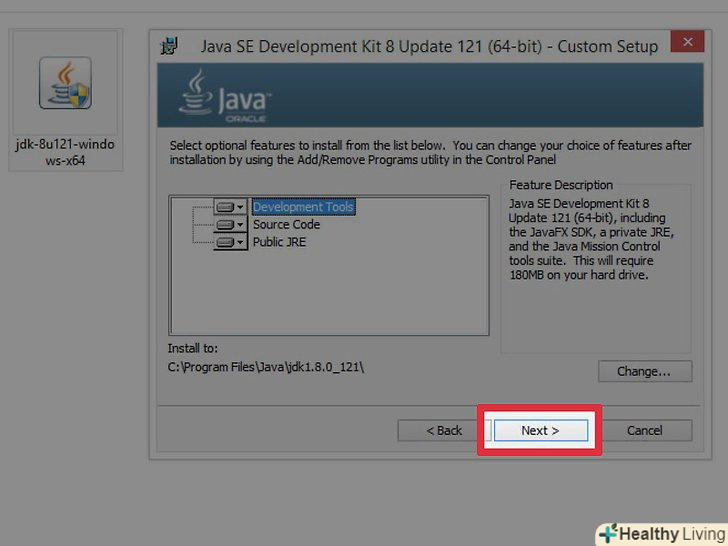The width and height of the screenshot is (728, 546).
Task: Open the Change... install location button
Action: [645, 371]
